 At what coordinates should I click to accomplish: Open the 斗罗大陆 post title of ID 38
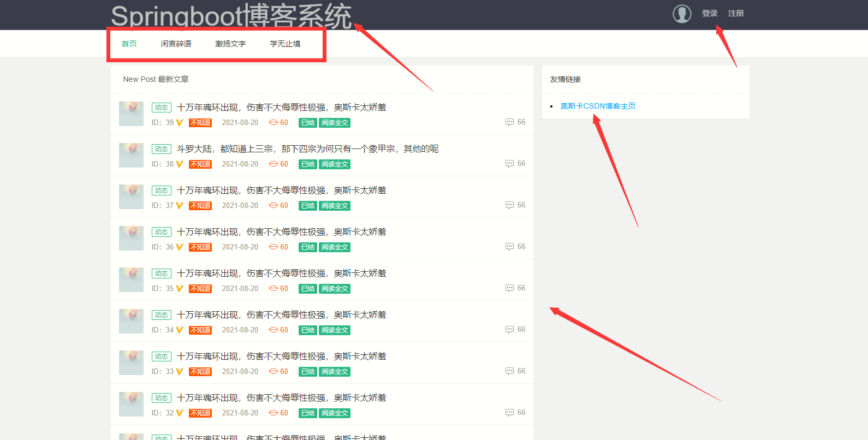tap(307, 149)
